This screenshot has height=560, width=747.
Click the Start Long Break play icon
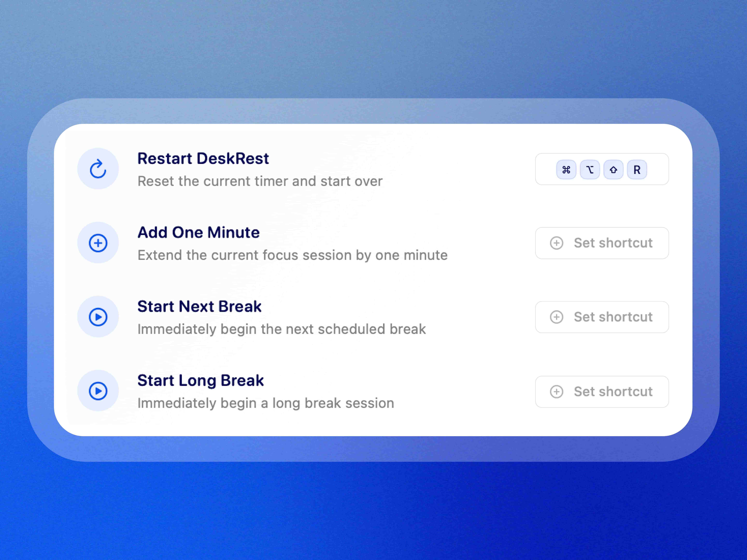pos(98,391)
